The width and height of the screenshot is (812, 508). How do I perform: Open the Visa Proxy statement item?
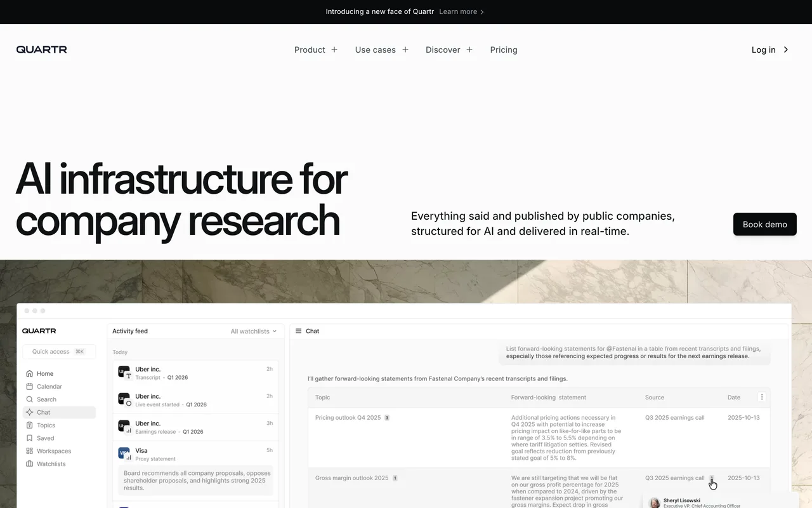195,471
